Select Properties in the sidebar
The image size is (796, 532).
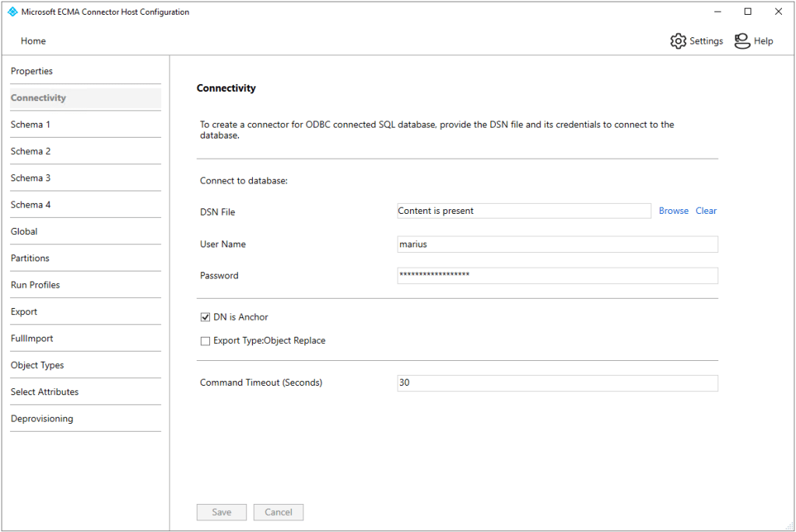click(32, 72)
